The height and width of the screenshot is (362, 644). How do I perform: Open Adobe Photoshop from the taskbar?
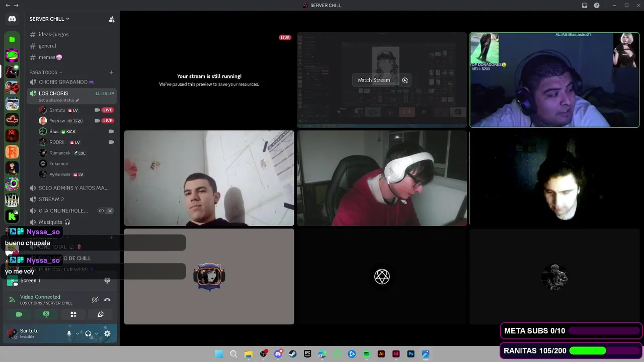tap(411, 354)
